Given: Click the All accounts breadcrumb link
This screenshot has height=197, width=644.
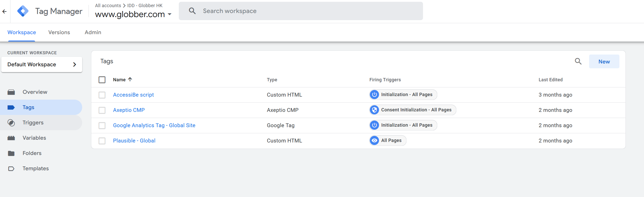Looking at the screenshot, I should point(108,5).
